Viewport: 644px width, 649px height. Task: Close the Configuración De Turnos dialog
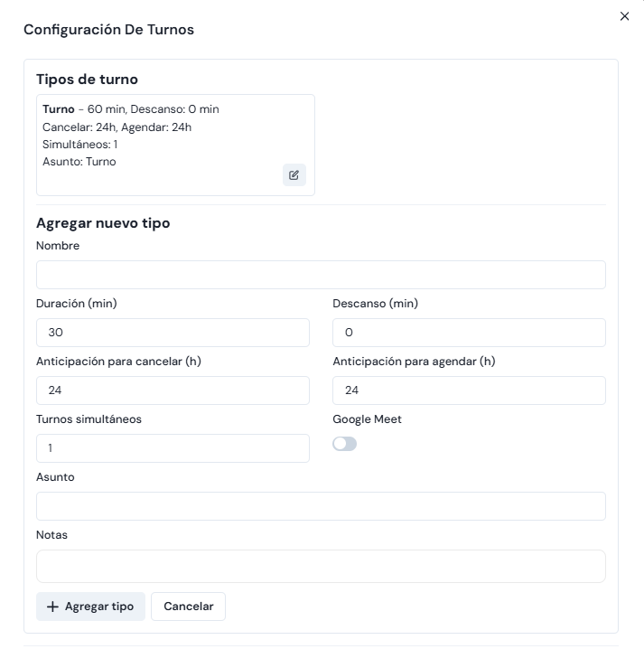(624, 16)
